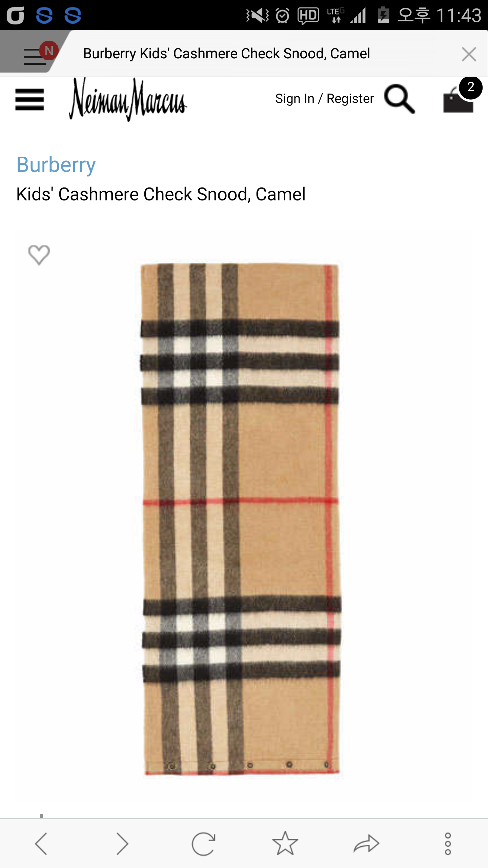Open the Burberry brand link
488x868 pixels.
[56, 165]
